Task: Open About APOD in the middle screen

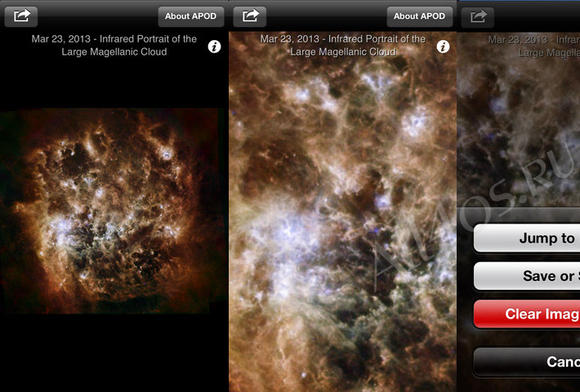Action: [x=419, y=16]
